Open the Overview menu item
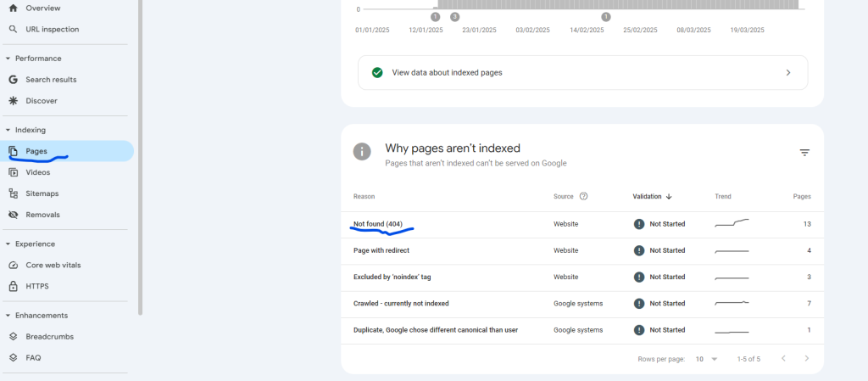 coord(43,8)
